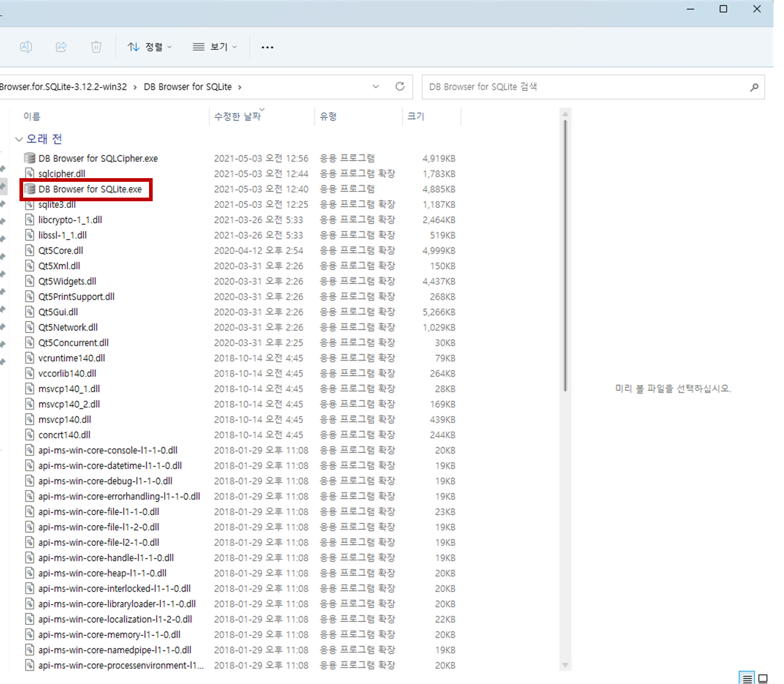Click the Rename icon in toolbar
Image resolution: width=784 pixels, height=684 pixels.
coord(26,47)
